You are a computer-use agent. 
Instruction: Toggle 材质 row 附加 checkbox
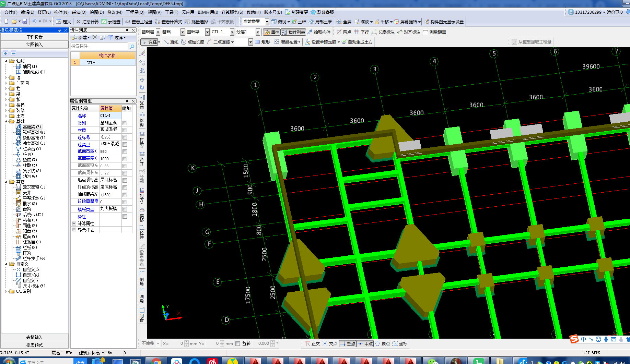(x=125, y=130)
